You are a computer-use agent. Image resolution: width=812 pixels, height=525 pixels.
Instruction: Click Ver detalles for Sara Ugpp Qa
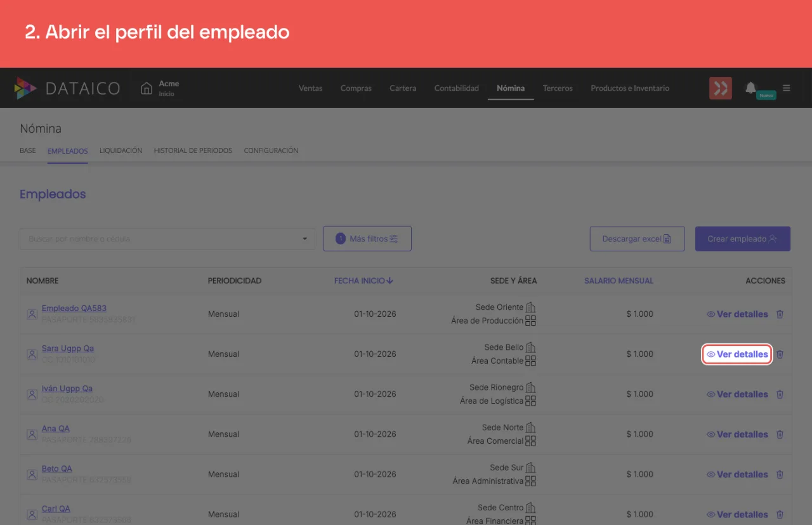[x=737, y=354]
